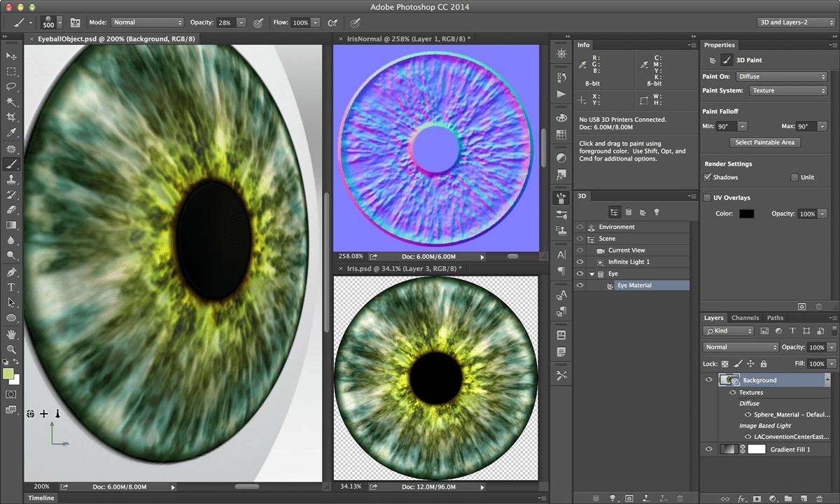Toggle visibility of Infinite Light 1
This screenshot has width=840, height=504.
tap(579, 261)
